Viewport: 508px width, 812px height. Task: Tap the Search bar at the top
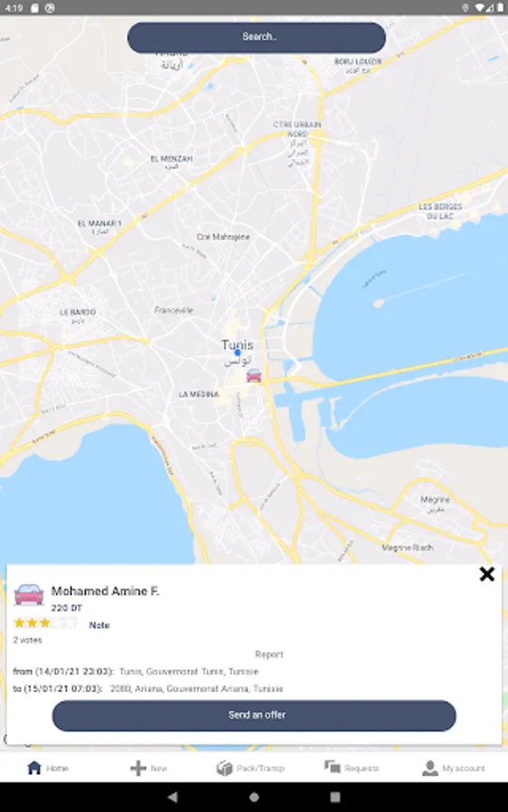(256, 37)
